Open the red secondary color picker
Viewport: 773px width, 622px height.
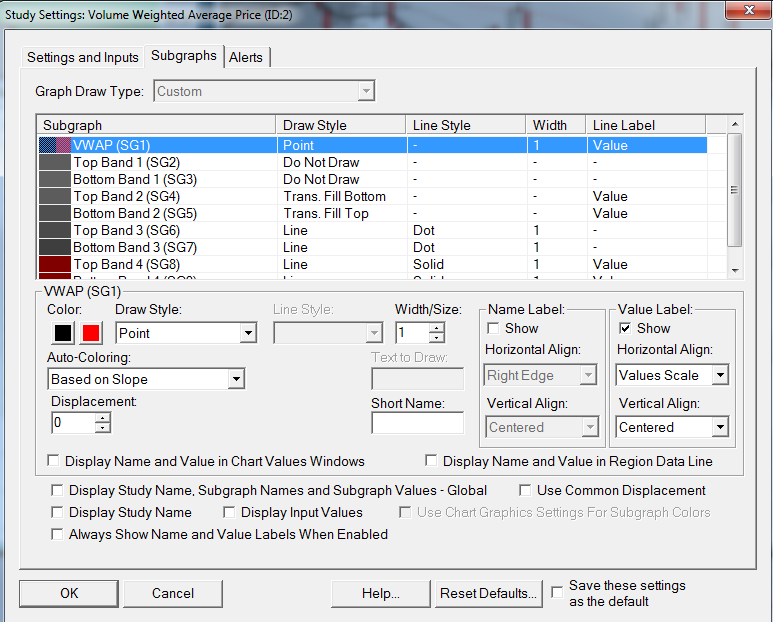[x=91, y=333]
